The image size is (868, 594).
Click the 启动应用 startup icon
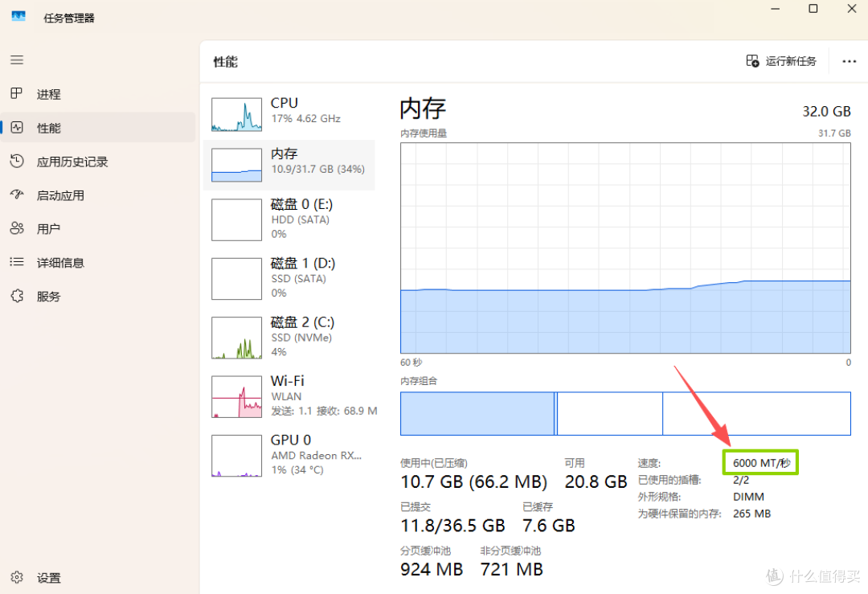coord(17,195)
